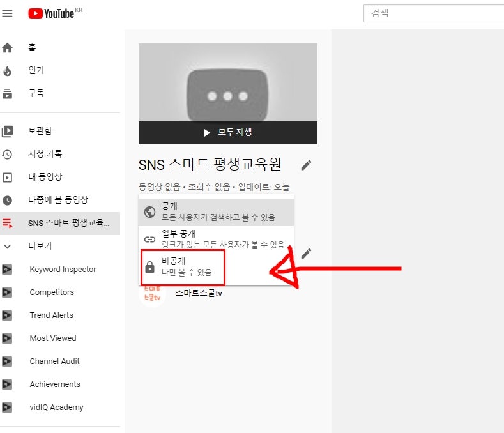Click the playlist title SNS 스마트 평생교육원

click(210, 165)
